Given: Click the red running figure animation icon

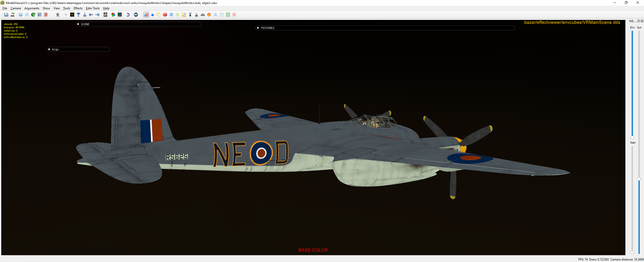Looking at the screenshot, I should 46,15.
